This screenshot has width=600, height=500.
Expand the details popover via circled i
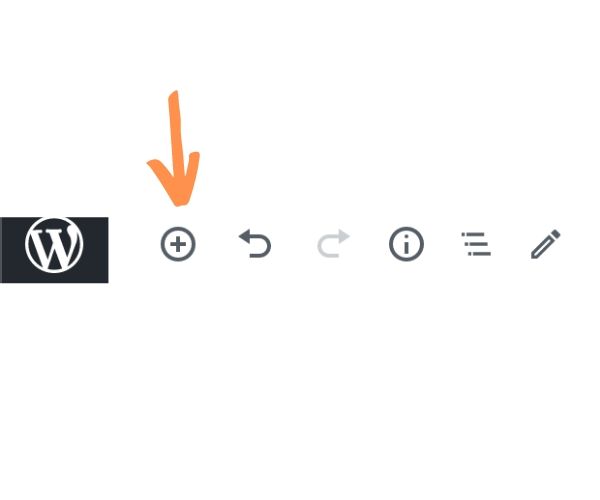[x=406, y=244]
